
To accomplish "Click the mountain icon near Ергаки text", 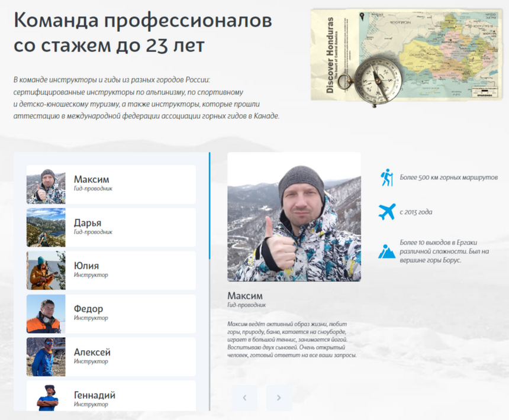I will [388, 251].
